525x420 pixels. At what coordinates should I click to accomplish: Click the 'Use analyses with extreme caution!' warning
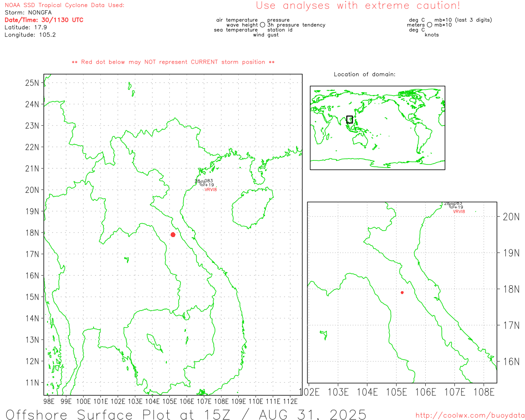358,6
